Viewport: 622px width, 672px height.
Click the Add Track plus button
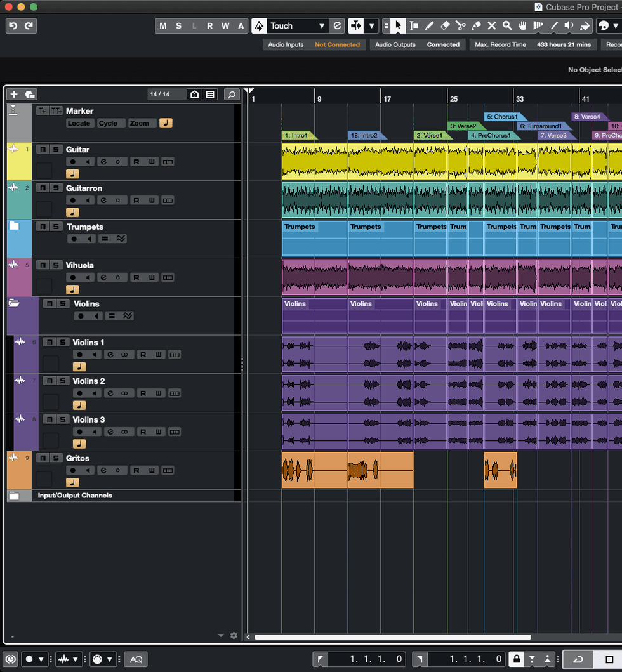point(14,95)
